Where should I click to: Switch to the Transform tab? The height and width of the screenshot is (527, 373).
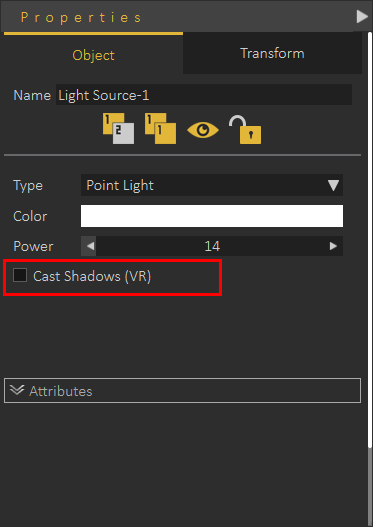coord(272,53)
